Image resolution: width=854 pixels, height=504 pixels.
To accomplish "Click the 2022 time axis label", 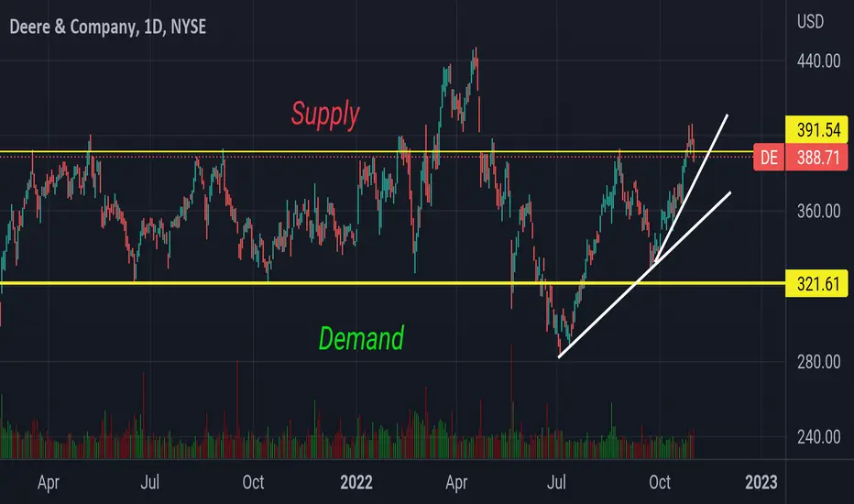I will 356,482.
